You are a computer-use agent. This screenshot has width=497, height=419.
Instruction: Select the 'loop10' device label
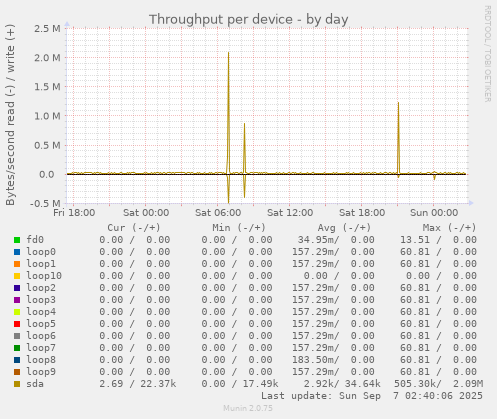coord(44,276)
